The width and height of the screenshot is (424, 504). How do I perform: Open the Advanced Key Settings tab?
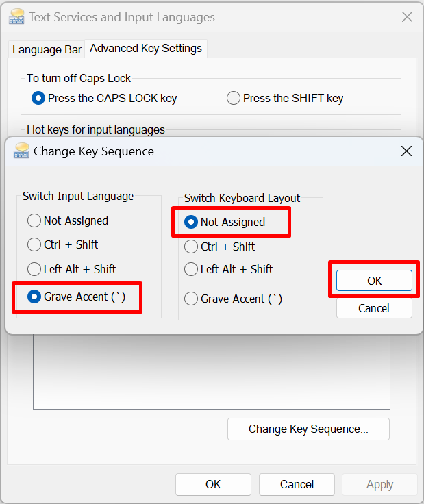click(x=146, y=49)
